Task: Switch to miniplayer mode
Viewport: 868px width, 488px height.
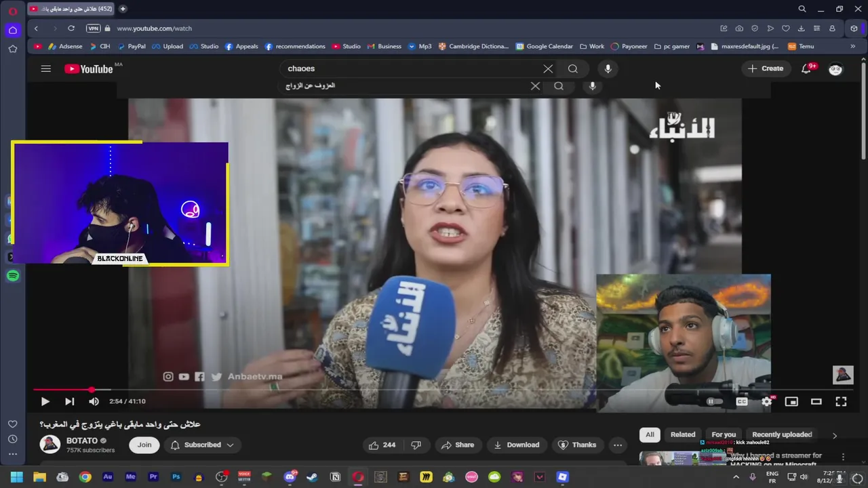Action: 791,401
